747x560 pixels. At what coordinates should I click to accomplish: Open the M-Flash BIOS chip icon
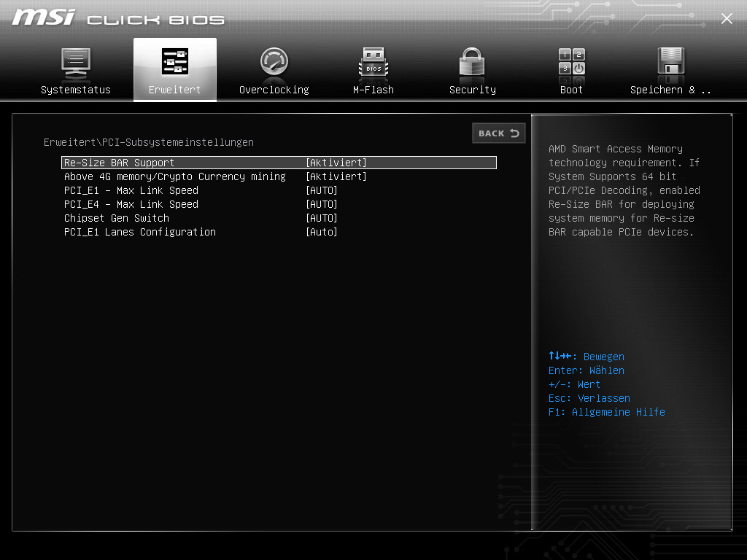(x=373, y=62)
